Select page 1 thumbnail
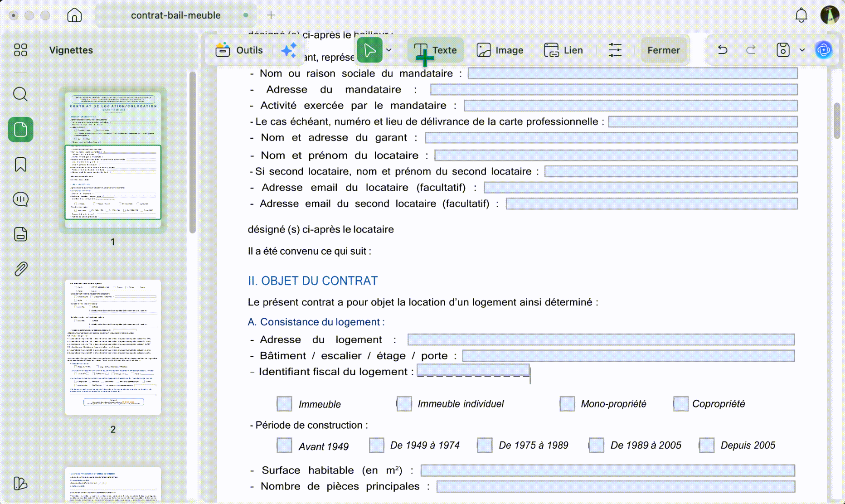This screenshot has height=504, width=845. point(113,160)
